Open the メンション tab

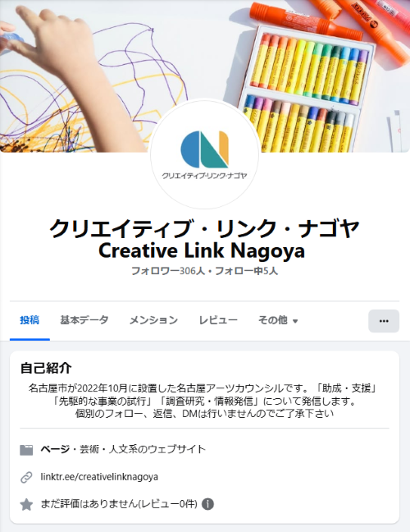[x=153, y=320]
